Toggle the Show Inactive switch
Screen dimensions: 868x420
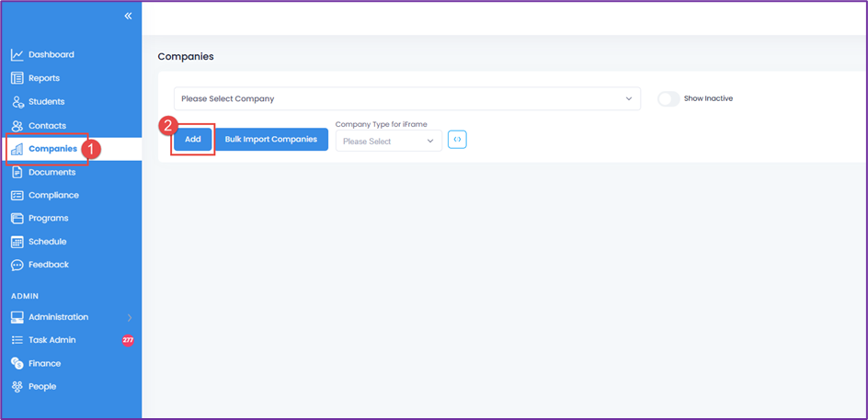tap(668, 98)
